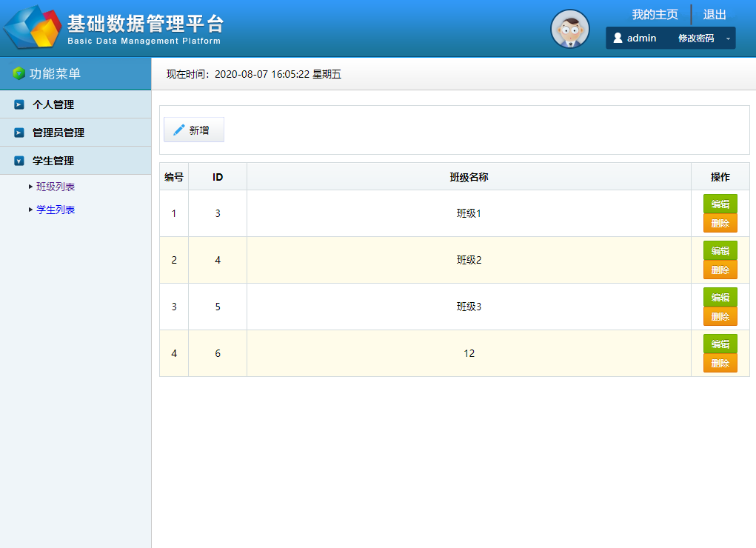
Task: Go to 我的主页 link
Action: (x=655, y=14)
